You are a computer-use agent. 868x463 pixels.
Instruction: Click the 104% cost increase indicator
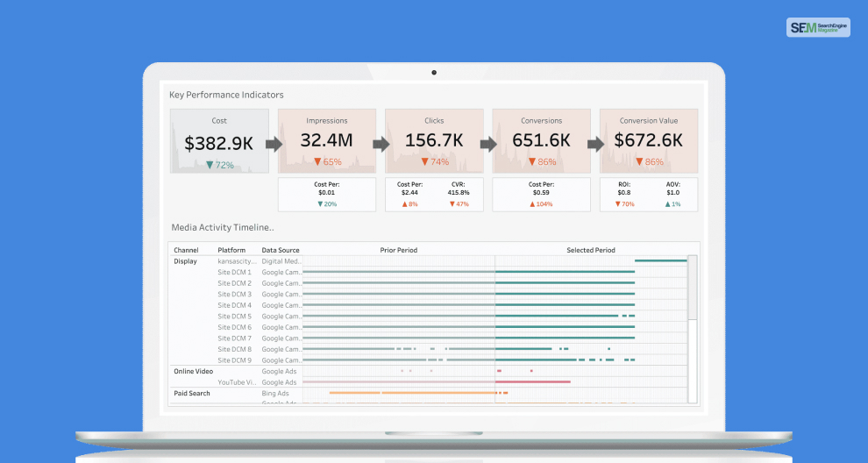(541, 203)
